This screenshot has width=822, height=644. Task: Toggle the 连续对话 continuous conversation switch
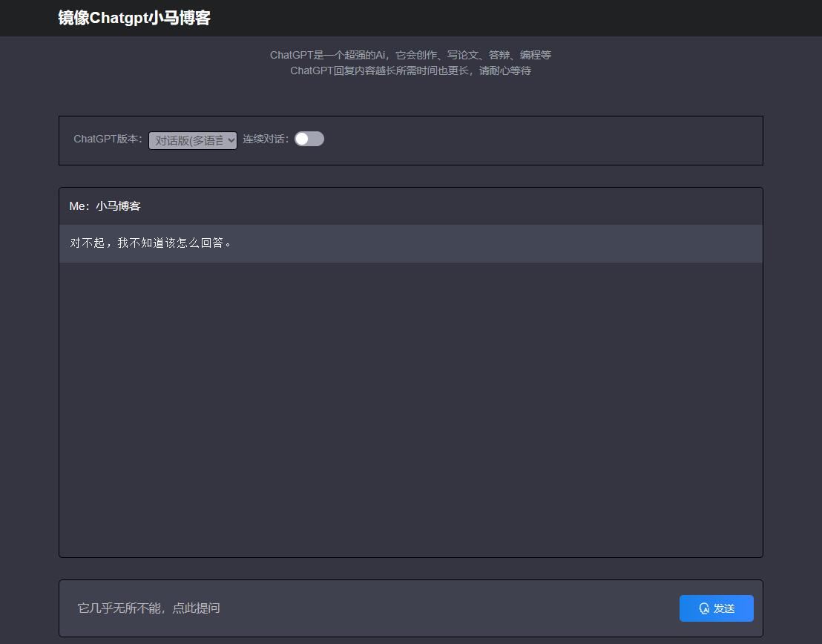click(x=309, y=139)
